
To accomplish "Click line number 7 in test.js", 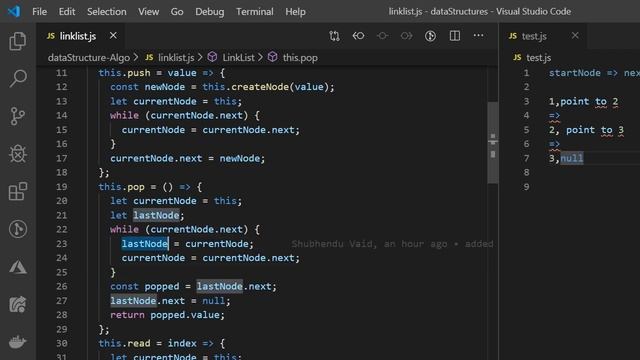I will point(527,158).
